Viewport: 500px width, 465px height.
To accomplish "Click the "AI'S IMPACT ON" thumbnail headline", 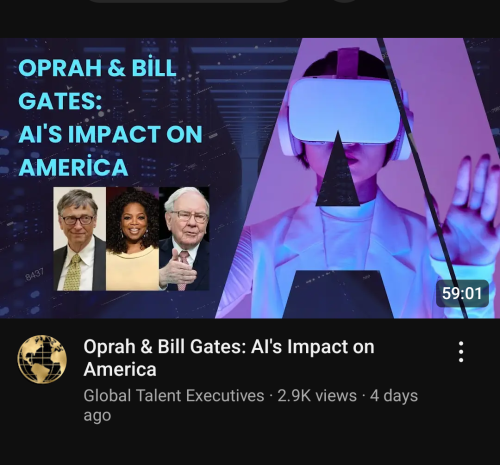I will (110, 134).
